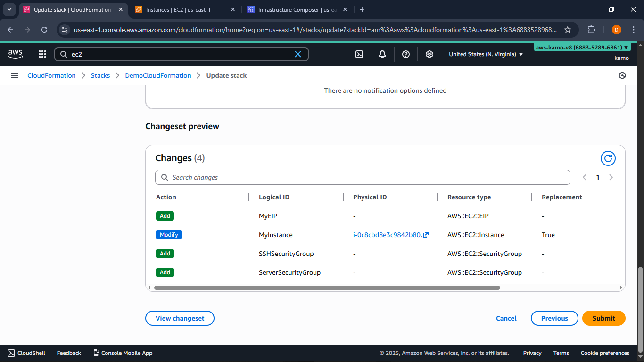Clear the ec2 search with the X
The image size is (644, 362).
298,54
